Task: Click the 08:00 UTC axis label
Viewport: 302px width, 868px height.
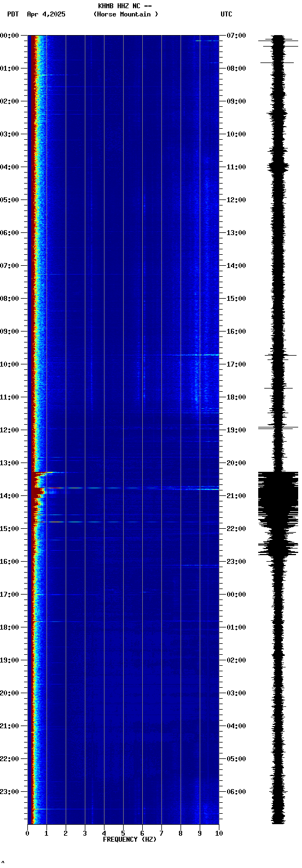Action: (236, 68)
